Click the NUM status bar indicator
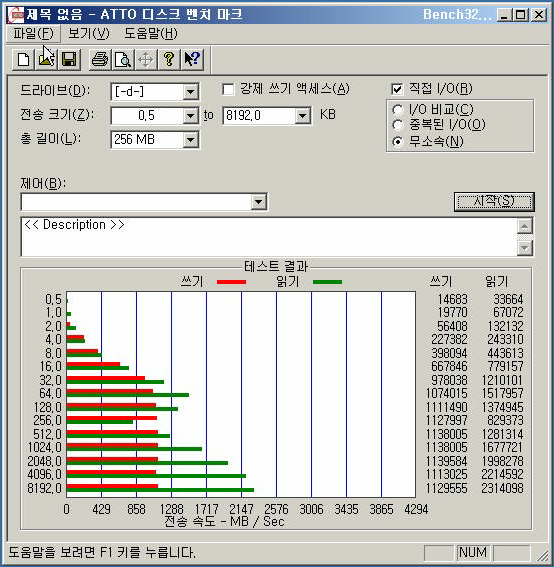 click(473, 553)
